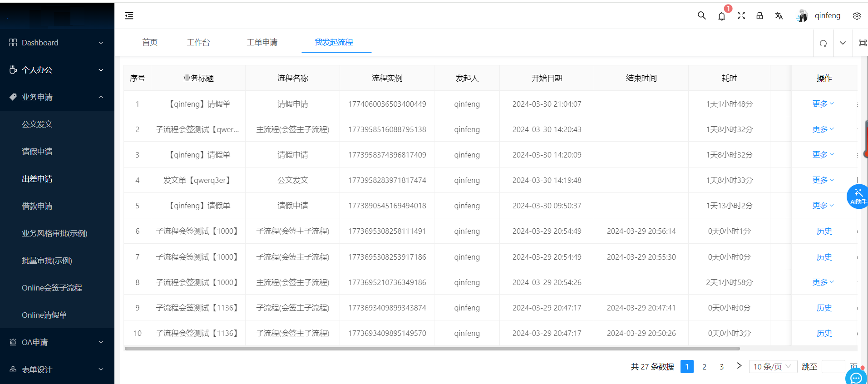This screenshot has width=868, height=384.
Task: Open the chat bubble widget
Action: click(856, 377)
